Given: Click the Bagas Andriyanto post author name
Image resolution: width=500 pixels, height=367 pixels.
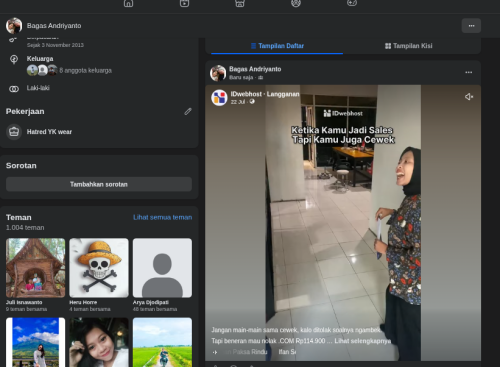Looking at the screenshot, I should 255,69.
